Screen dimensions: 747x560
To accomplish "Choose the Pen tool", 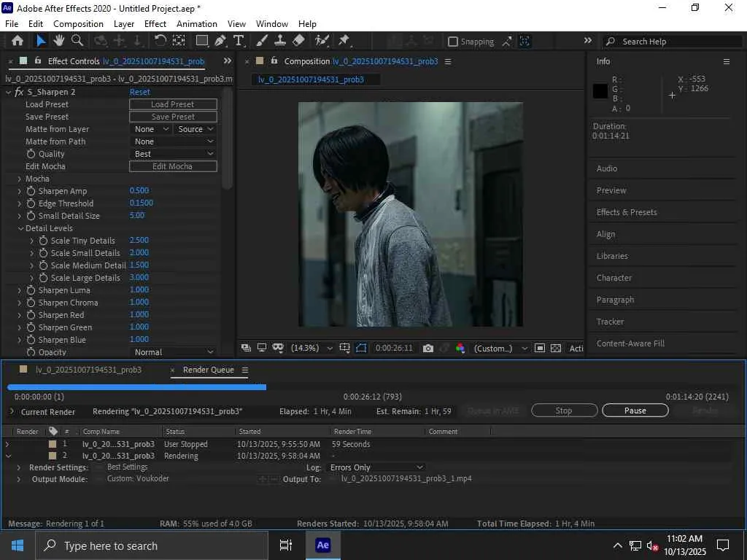I will 220,41.
